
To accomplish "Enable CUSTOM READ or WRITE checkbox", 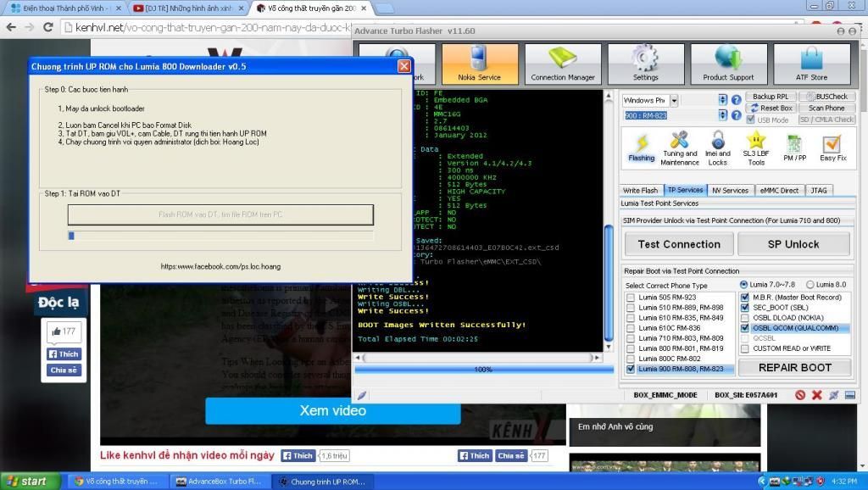I will [745, 348].
